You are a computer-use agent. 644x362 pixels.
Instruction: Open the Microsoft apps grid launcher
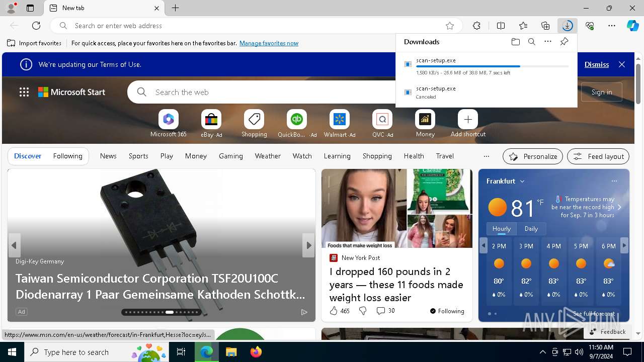coord(24,92)
